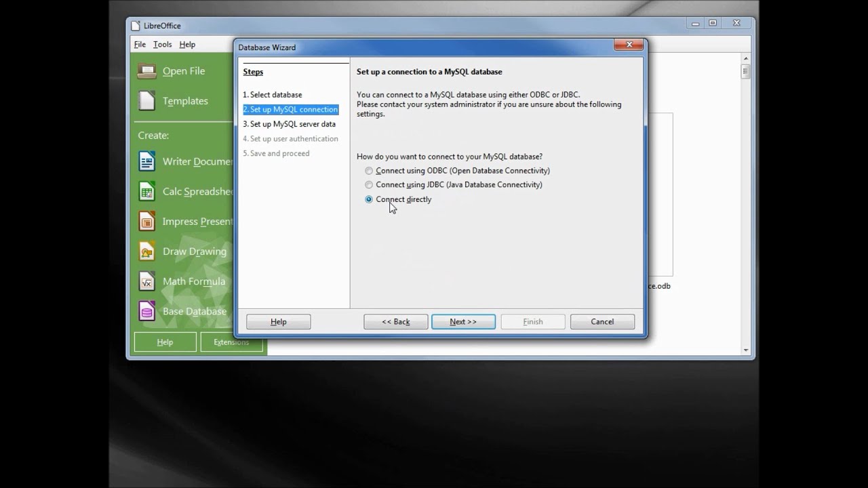The height and width of the screenshot is (488, 868).
Task: Click the 'Steps' heading text
Action: coord(253,72)
